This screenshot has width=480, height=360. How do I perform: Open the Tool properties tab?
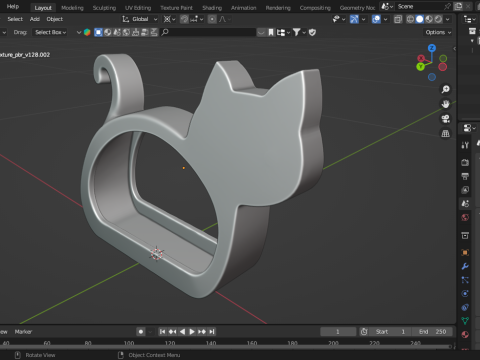[465, 145]
